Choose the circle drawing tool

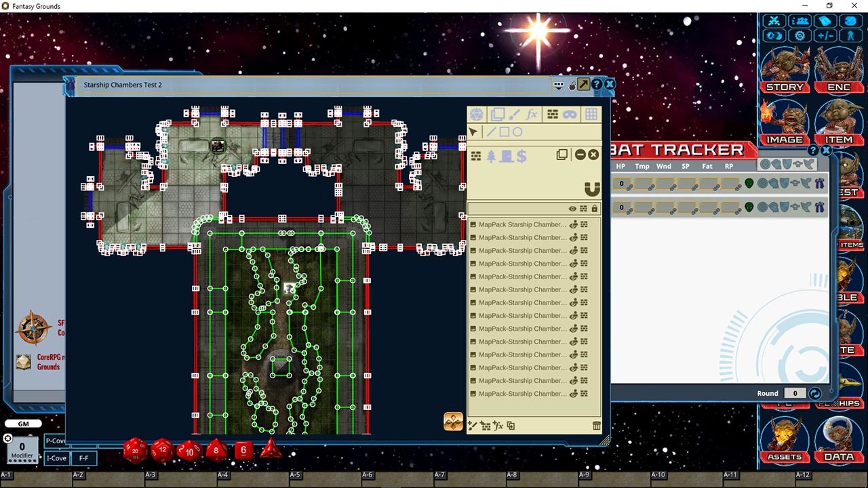517,132
